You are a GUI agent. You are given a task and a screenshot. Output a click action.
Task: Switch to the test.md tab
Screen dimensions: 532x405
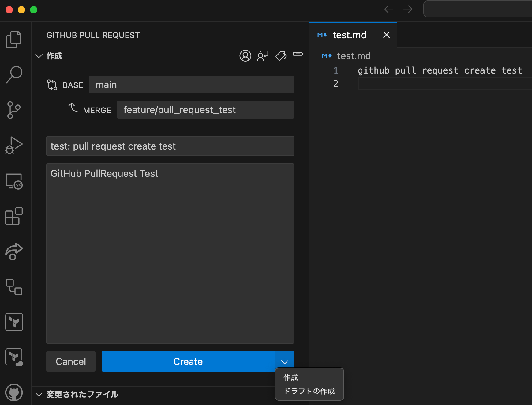[x=349, y=35]
